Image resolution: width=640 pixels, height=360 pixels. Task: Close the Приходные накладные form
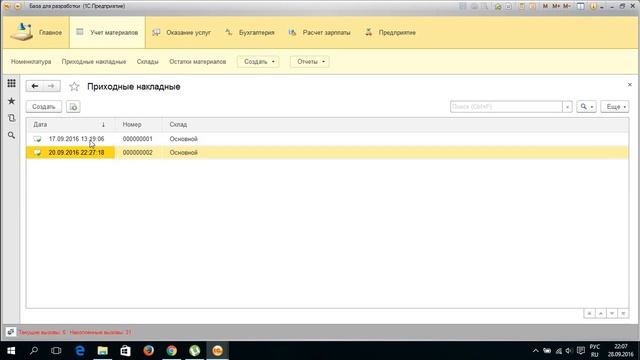(629, 84)
